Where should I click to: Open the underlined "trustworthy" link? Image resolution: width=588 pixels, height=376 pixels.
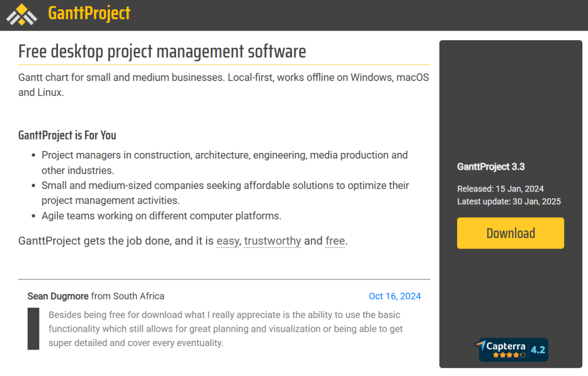[272, 241]
